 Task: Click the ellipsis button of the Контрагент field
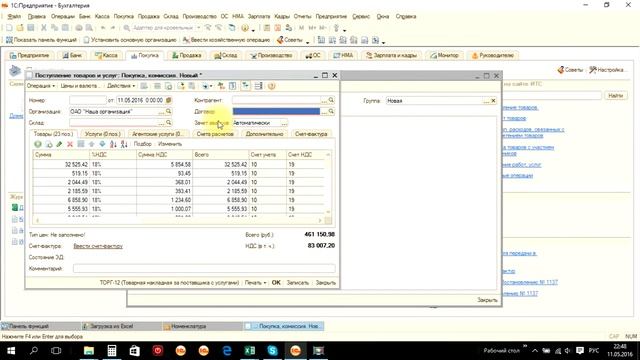tap(324, 100)
